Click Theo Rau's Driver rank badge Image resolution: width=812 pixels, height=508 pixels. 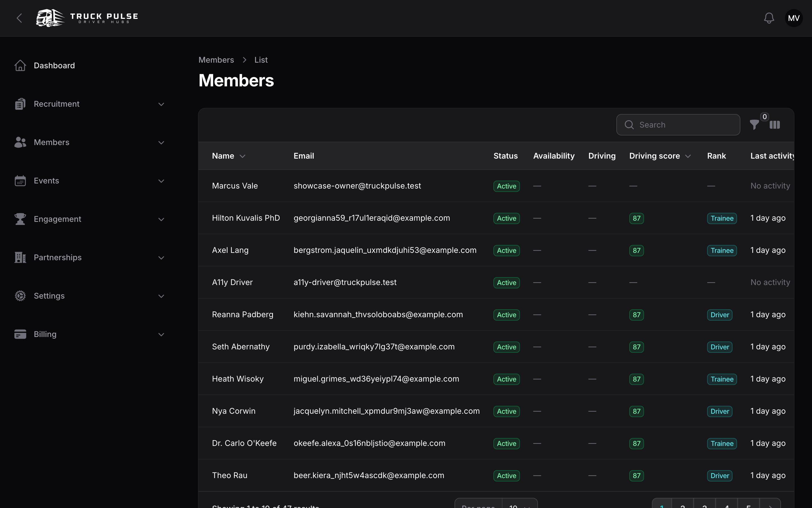[x=720, y=476]
